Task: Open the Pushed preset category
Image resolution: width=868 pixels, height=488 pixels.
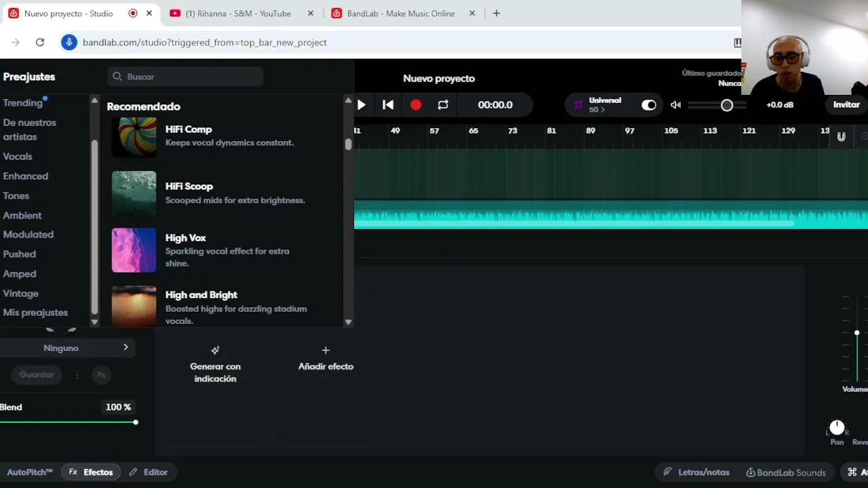Action: pos(20,254)
